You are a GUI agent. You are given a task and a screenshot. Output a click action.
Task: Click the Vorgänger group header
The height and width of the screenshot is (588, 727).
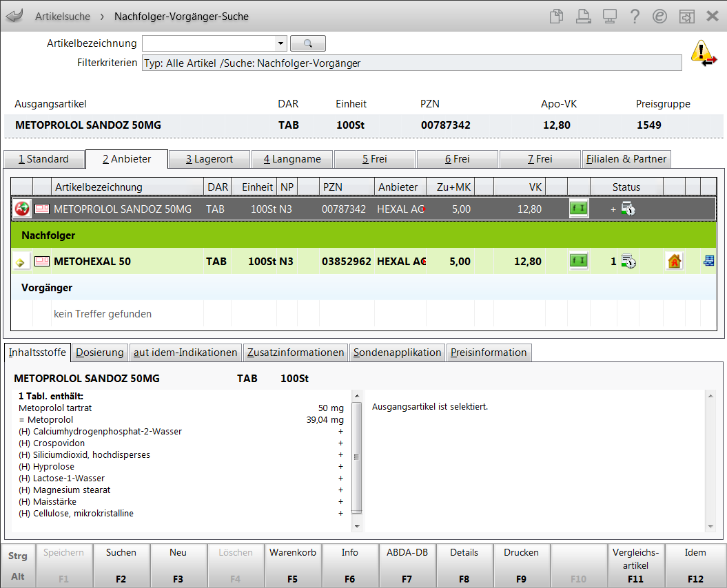(x=364, y=287)
